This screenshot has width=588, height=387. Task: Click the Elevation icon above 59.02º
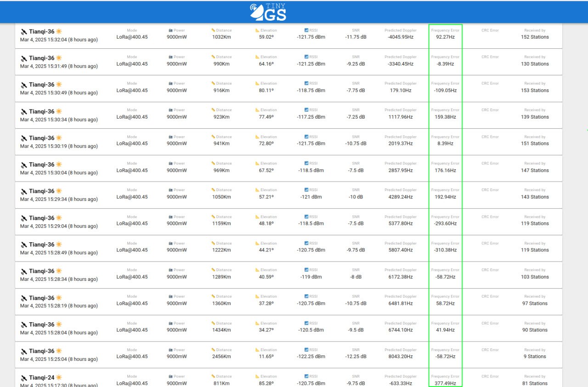click(x=257, y=30)
